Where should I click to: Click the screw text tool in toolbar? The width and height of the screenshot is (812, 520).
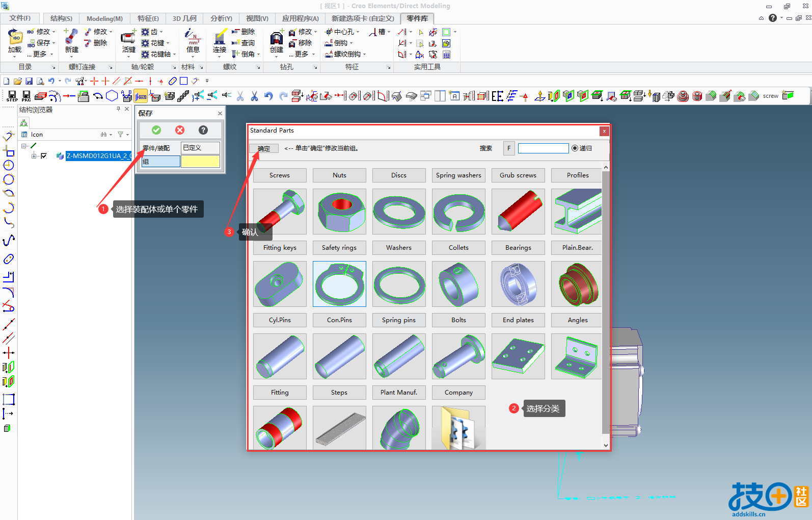(x=770, y=96)
